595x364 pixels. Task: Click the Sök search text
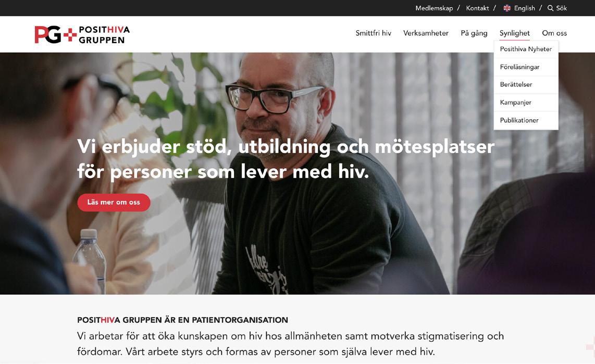[x=562, y=8]
